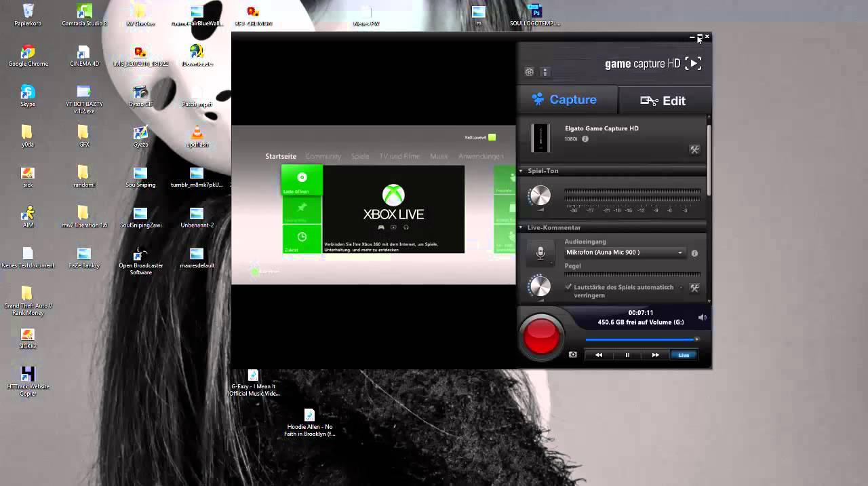Select the FaZe Bankzy image file
Image resolution: width=868 pixels, height=486 pixels.
84,257
